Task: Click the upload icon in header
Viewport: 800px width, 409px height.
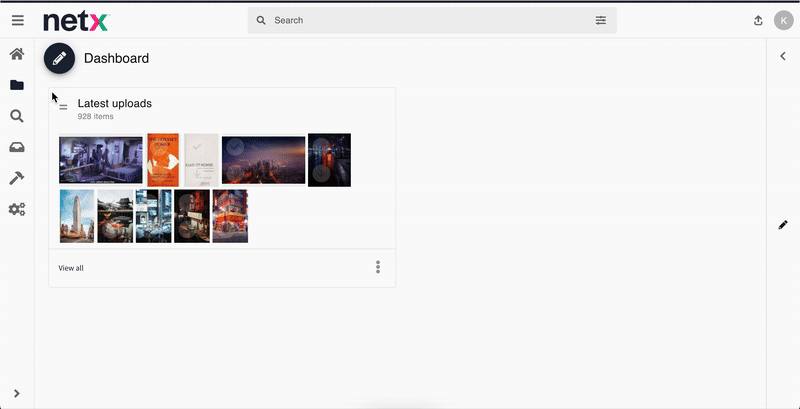Action: coord(757,20)
